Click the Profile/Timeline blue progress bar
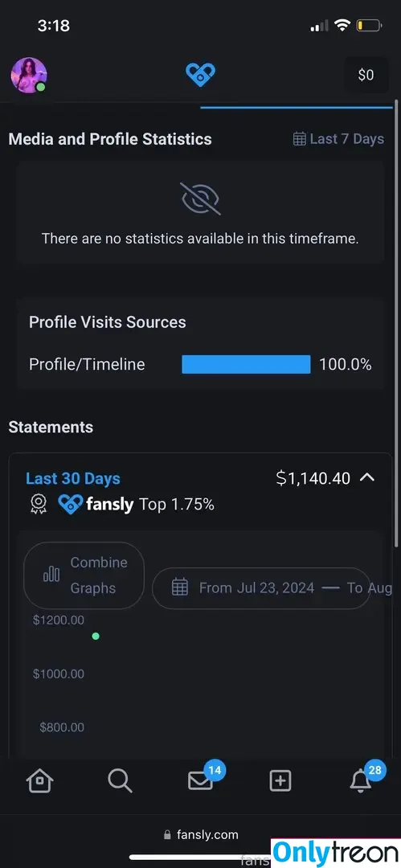The height and width of the screenshot is (868, 401). click(x=246, y=364)
